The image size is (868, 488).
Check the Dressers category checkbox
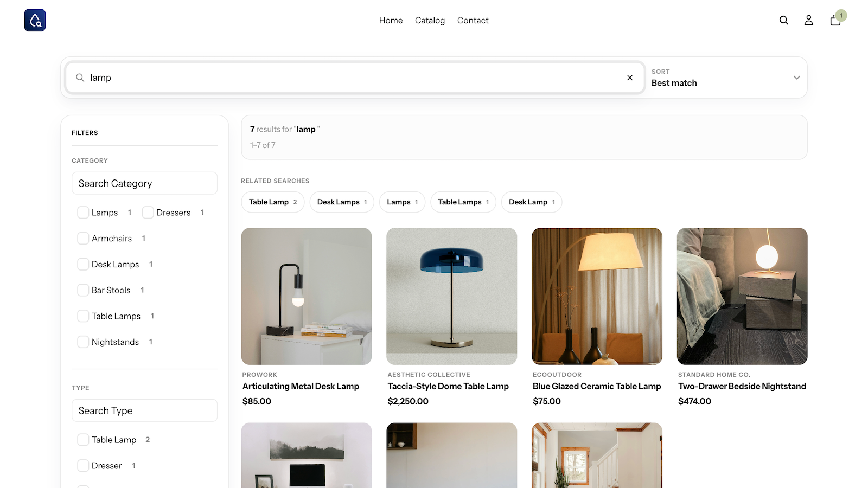tap(148, 213)
